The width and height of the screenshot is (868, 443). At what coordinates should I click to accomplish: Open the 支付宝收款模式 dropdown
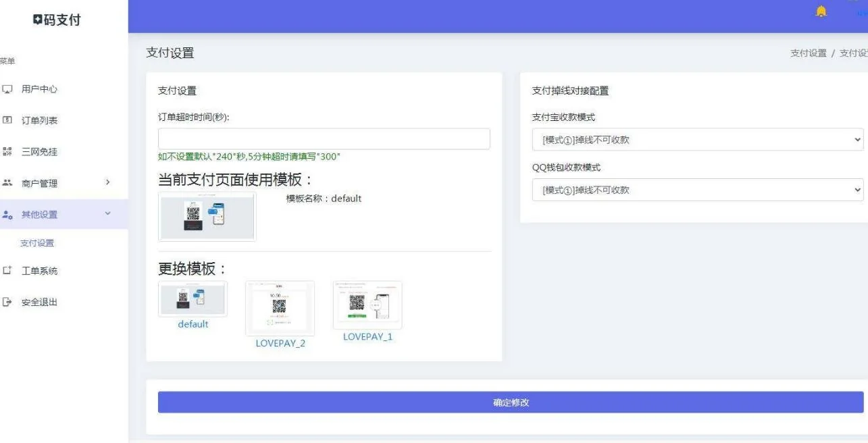pyautogui.click(x=698, y=140)
